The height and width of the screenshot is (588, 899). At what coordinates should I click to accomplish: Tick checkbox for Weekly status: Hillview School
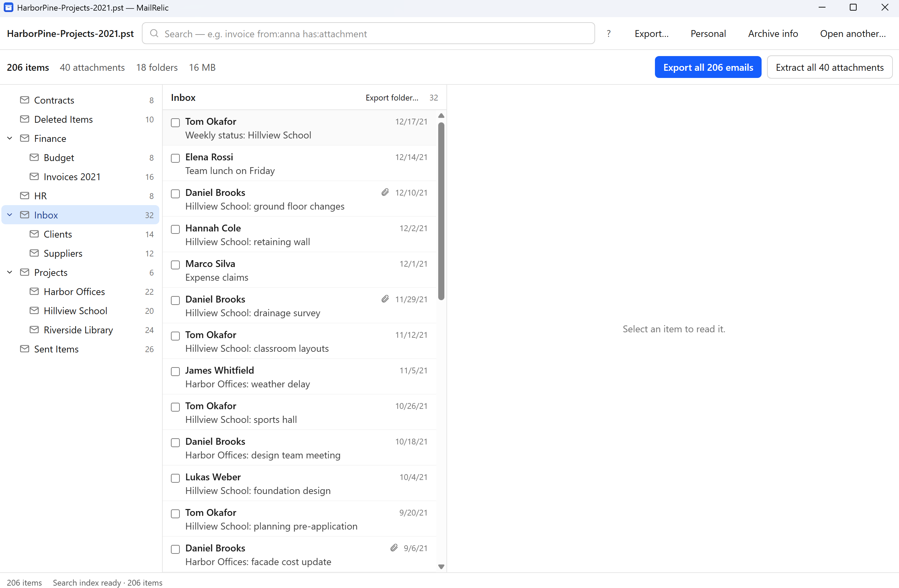tap(175, 123)
